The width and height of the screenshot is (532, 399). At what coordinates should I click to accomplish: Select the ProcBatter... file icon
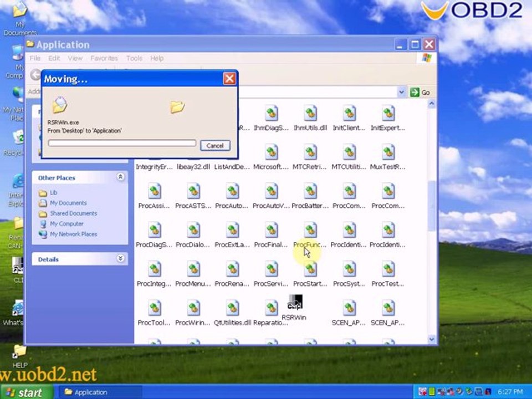(x=310, y=191)
